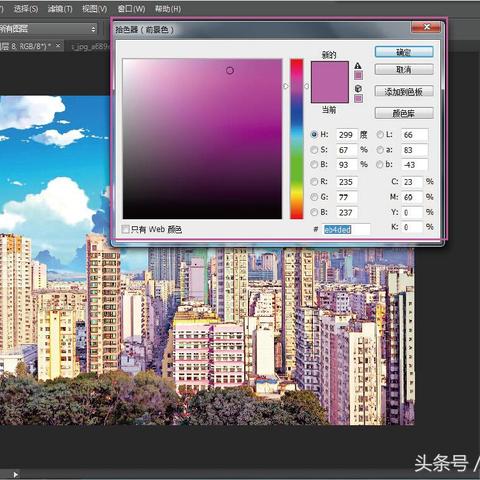The height and width of the screenshot is (480, 480).
Task: Click the R field showing 235
Action: (x=347, y=182)
